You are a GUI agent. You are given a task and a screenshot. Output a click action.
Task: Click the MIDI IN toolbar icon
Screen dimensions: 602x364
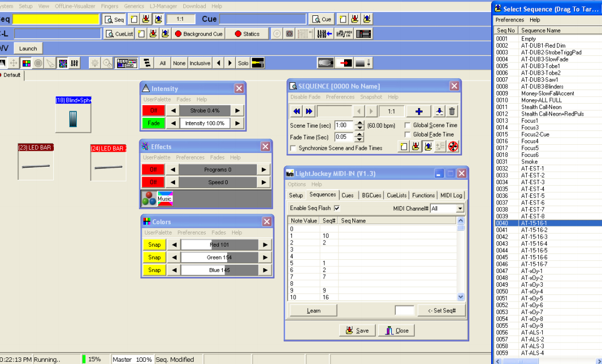coord(344,34)
